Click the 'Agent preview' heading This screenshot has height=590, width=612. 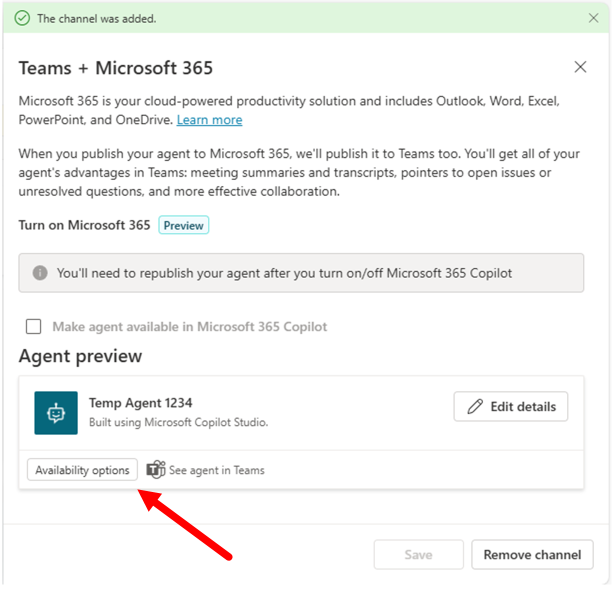pos(80,356)
